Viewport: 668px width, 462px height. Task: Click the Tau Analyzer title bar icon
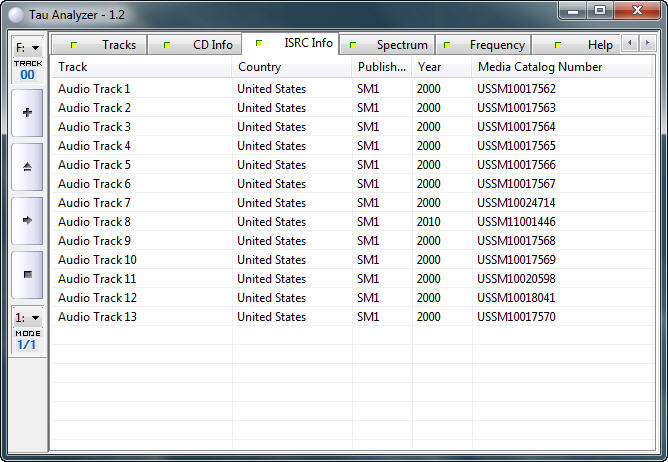click(15, 12)
